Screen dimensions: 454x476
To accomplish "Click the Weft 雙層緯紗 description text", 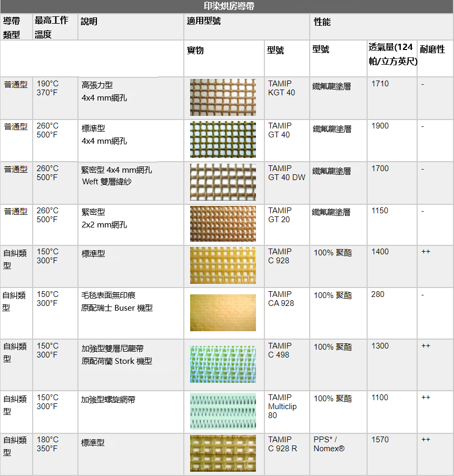I will [106, 182].
